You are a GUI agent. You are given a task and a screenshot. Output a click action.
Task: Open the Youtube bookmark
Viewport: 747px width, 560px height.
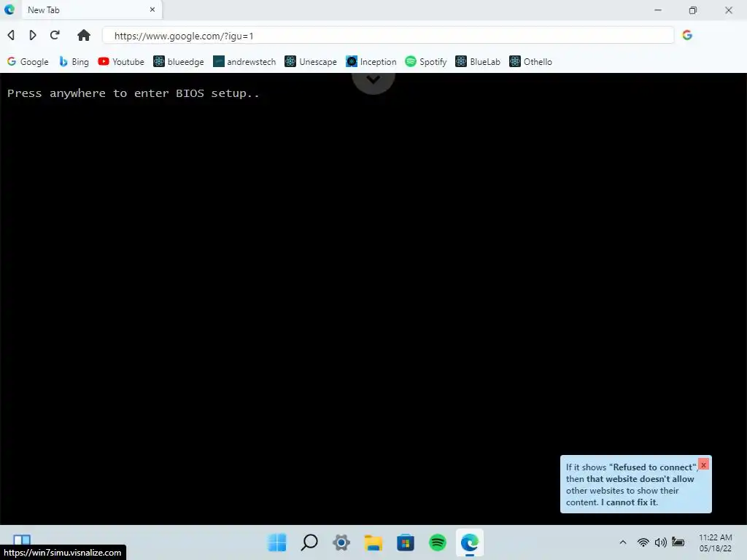click(121, 62)
